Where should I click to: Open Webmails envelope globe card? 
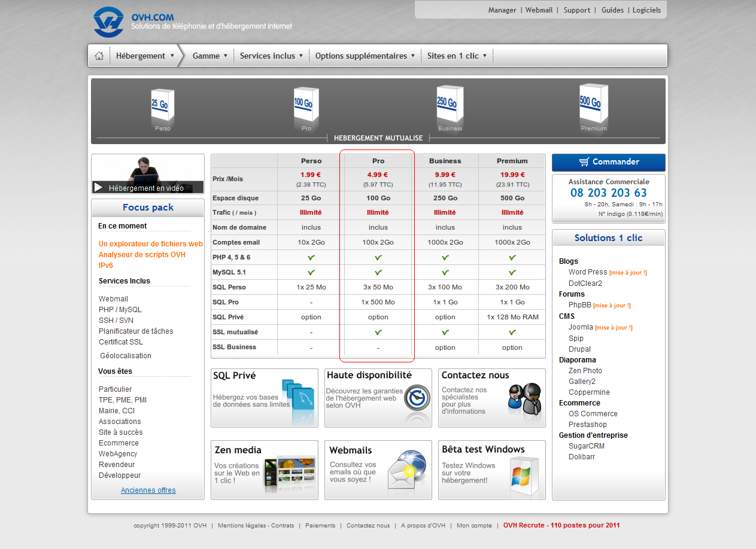(x=378, y=470)
